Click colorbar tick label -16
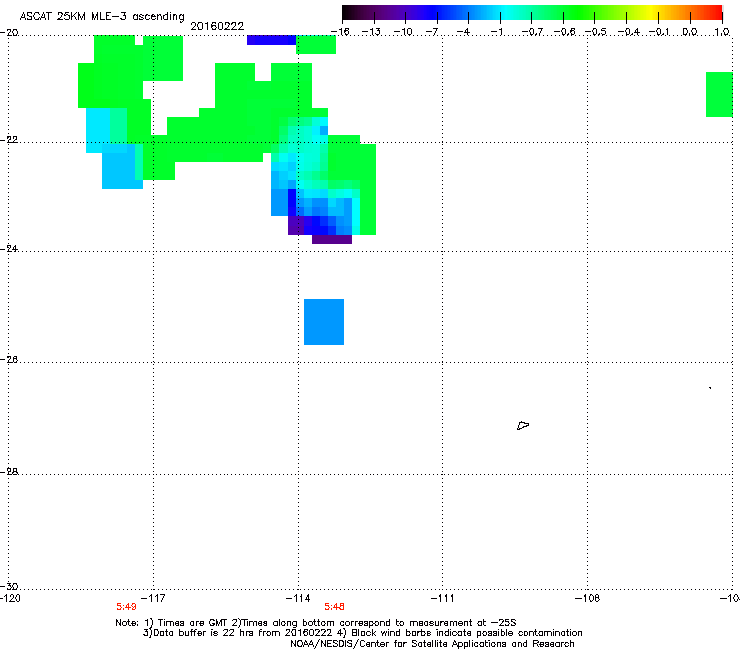Screen dimensions: 740x650 [x=340, y=32]
